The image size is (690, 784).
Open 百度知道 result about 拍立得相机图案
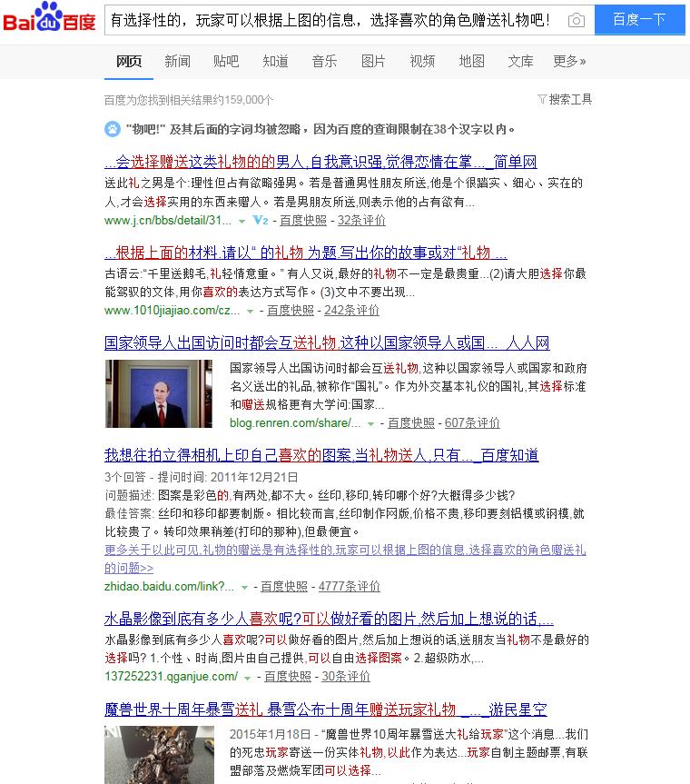[x=321, y=455]
